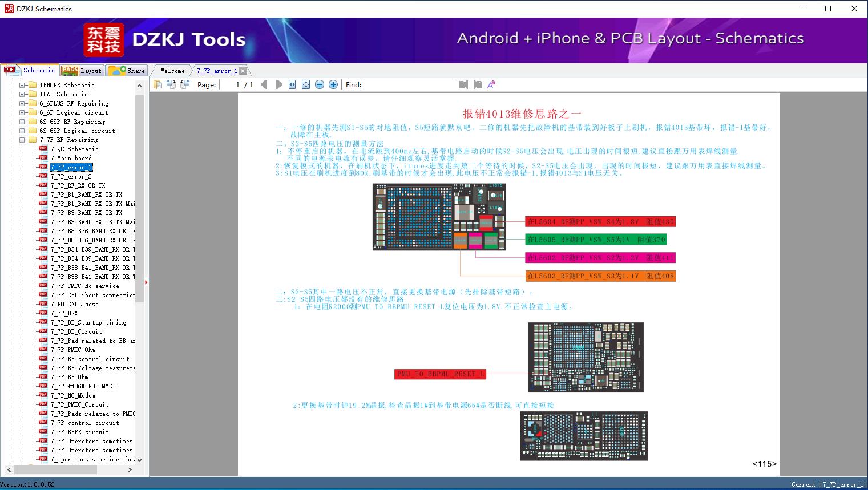Click the red L5604 PP_VSW_S4 label
The height and width of the screenshot is (490, 868).
point(600,221)
